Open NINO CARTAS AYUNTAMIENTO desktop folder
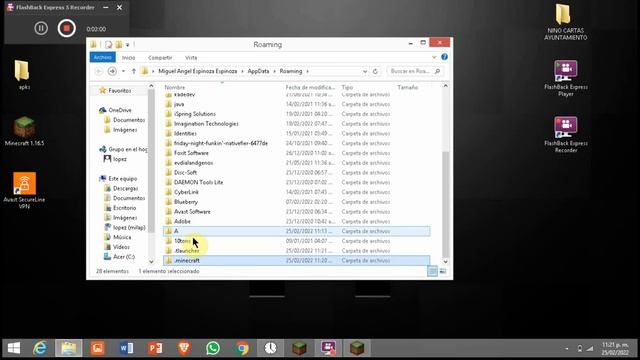The height and width of the screenshot is (360, 640). 565,22
